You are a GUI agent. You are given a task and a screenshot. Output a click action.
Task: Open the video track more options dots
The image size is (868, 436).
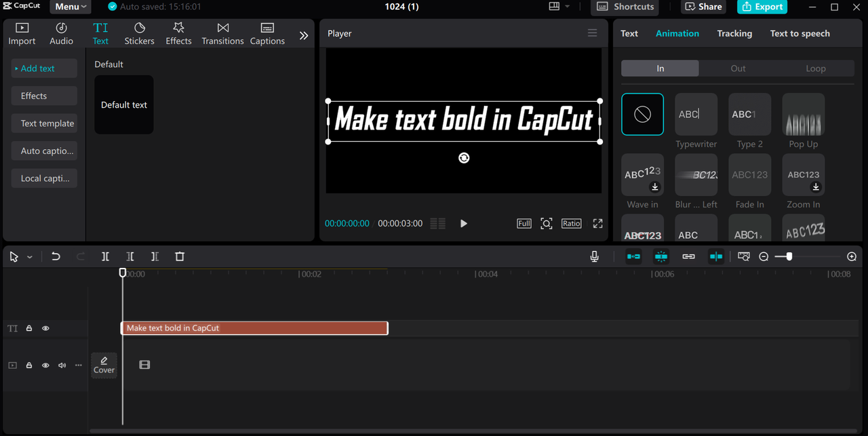tap(78, 365)
